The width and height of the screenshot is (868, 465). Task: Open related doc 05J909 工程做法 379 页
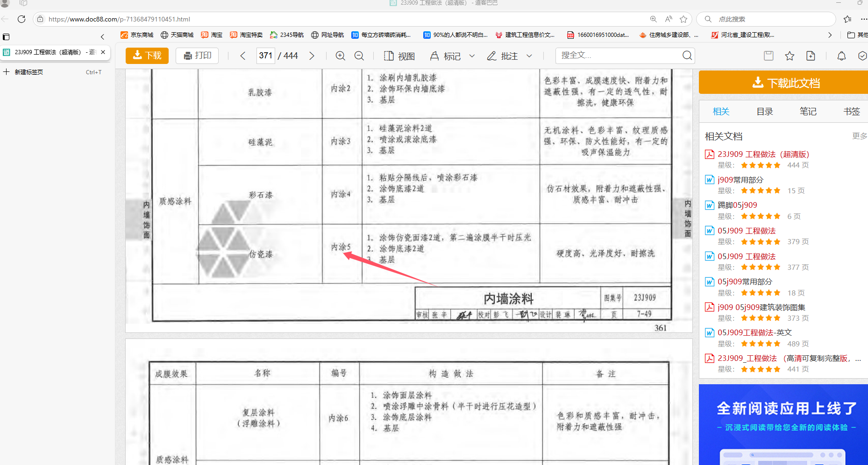pyautogui.click(x=747, y=231)
